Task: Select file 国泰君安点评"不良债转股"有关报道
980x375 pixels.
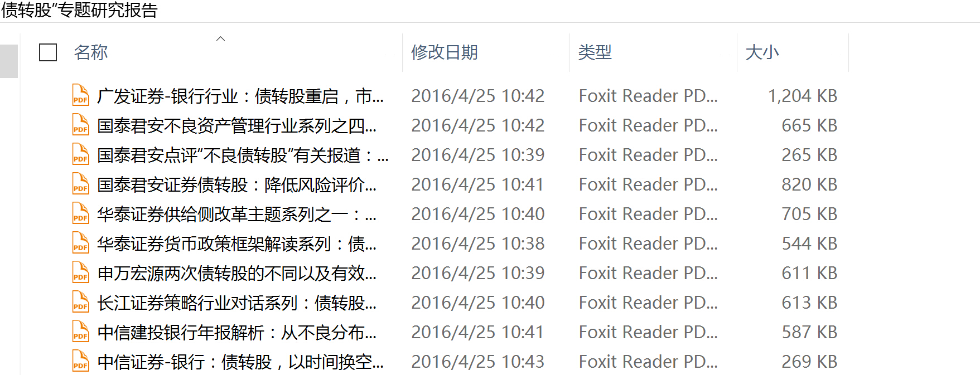Action: (x=243, y=155)
